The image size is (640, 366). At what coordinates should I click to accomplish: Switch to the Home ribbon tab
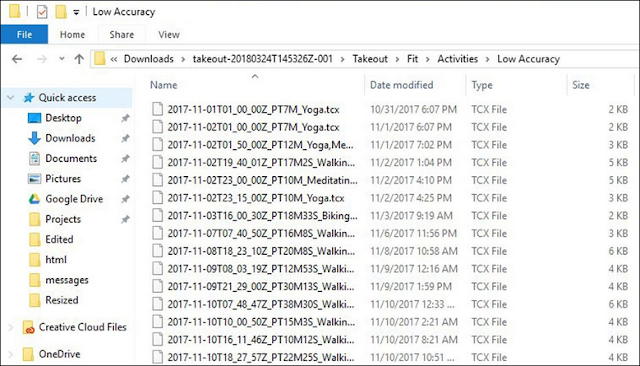coord(72,35)
